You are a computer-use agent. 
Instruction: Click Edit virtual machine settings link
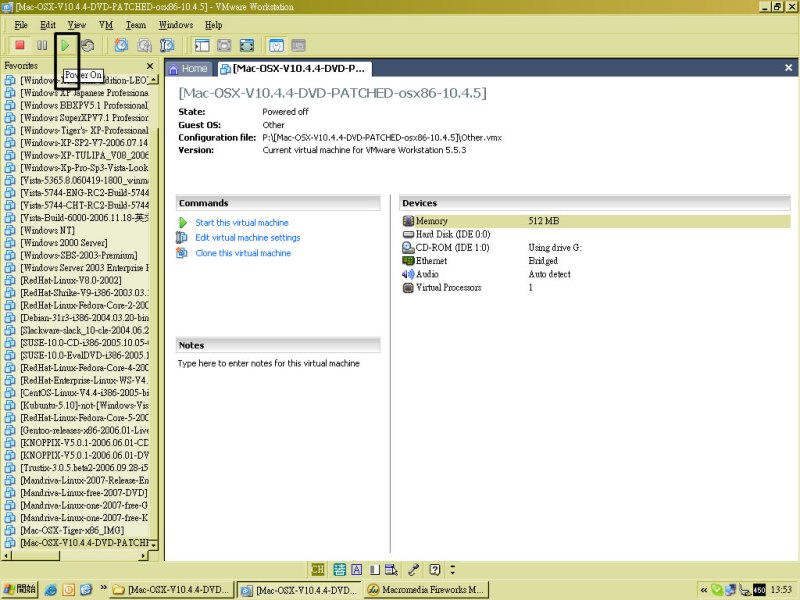point(247,237)
